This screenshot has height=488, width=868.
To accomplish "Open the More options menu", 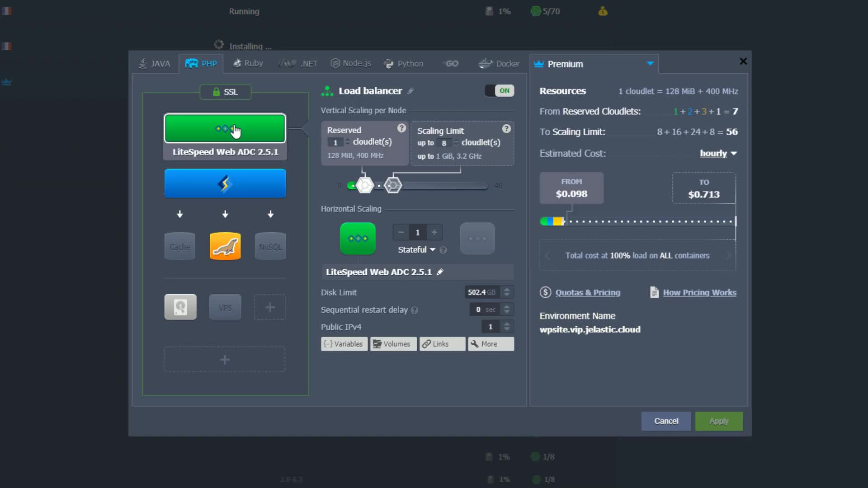I will click(490, 344).
